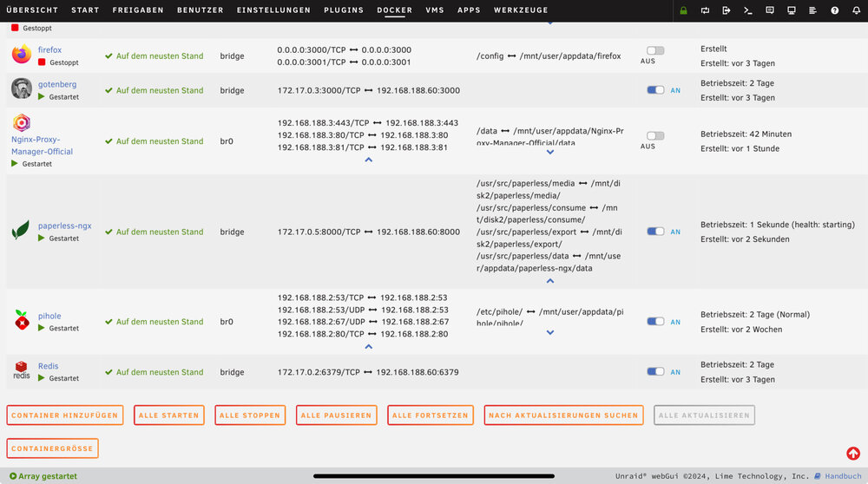Screen dimensions: 868x484
Task: Click the reboot arrows icon in the header
Action: pyautogui.click(x=705, y=10)
